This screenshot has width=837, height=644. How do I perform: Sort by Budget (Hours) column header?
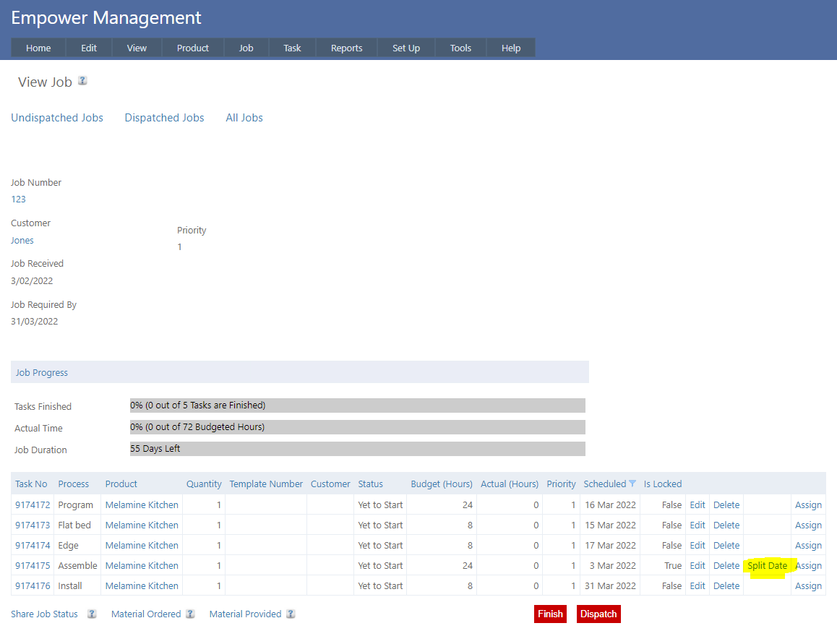point(441,484)
